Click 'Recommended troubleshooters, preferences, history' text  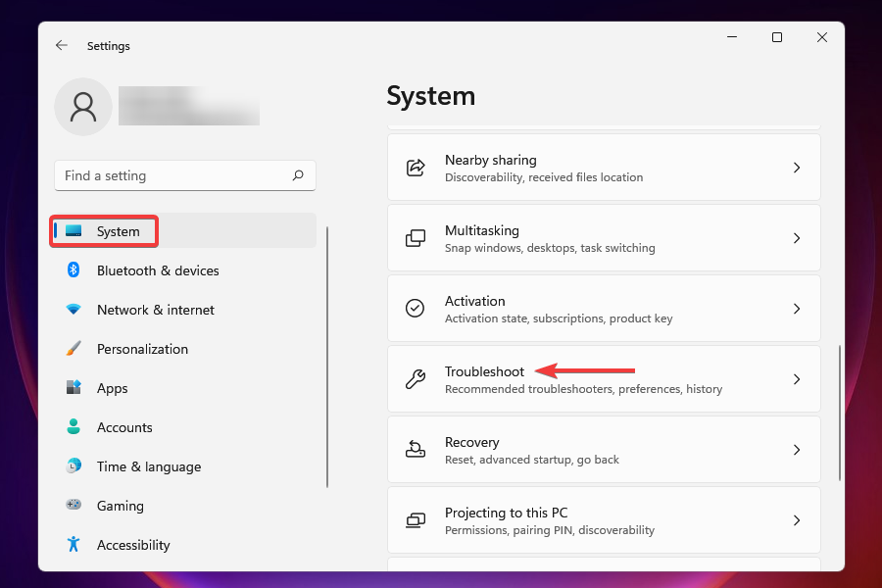583,389
